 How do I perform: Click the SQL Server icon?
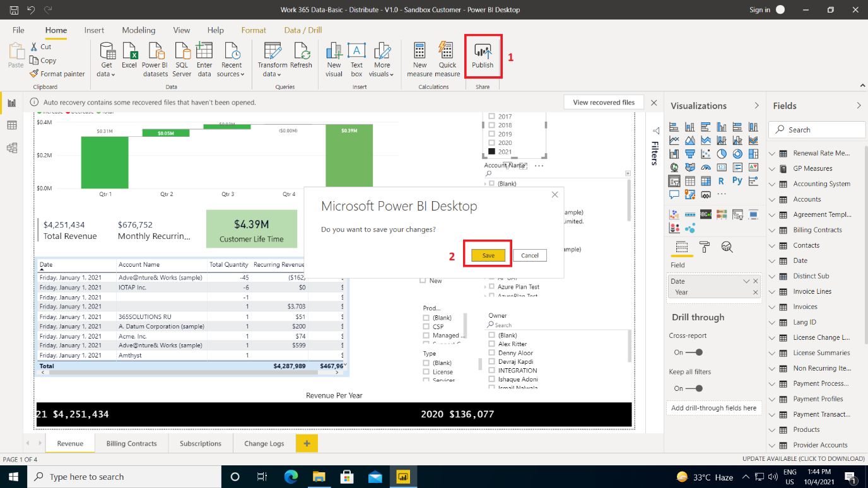182,59
